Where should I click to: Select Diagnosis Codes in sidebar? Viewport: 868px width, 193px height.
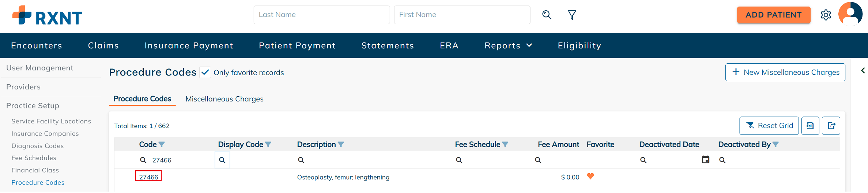coord(38,146)
